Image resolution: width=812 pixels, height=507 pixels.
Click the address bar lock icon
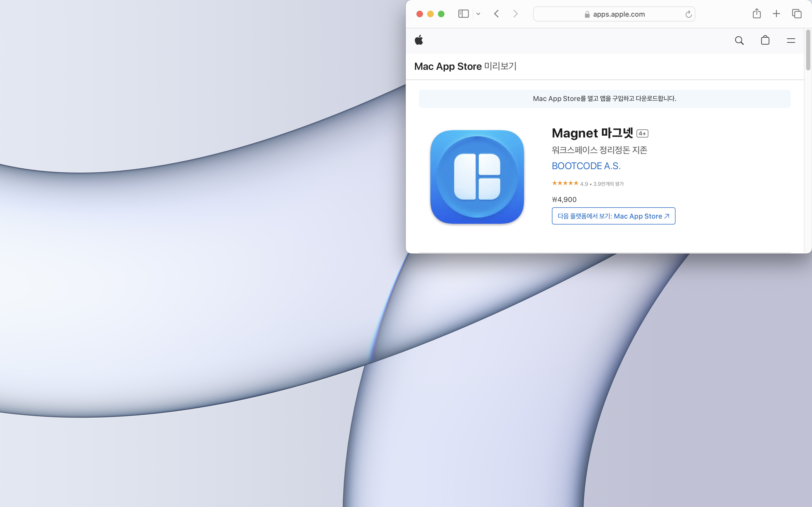point(587,15)
